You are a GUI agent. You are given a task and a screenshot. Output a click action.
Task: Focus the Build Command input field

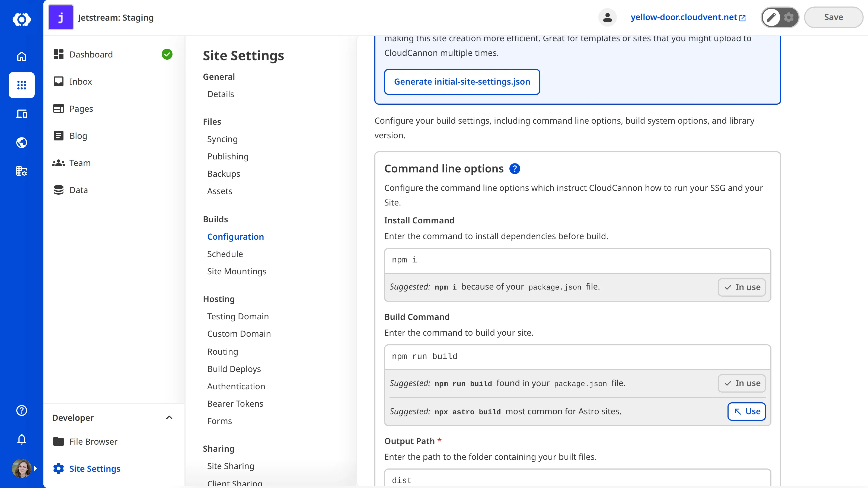tap(577, 357)
